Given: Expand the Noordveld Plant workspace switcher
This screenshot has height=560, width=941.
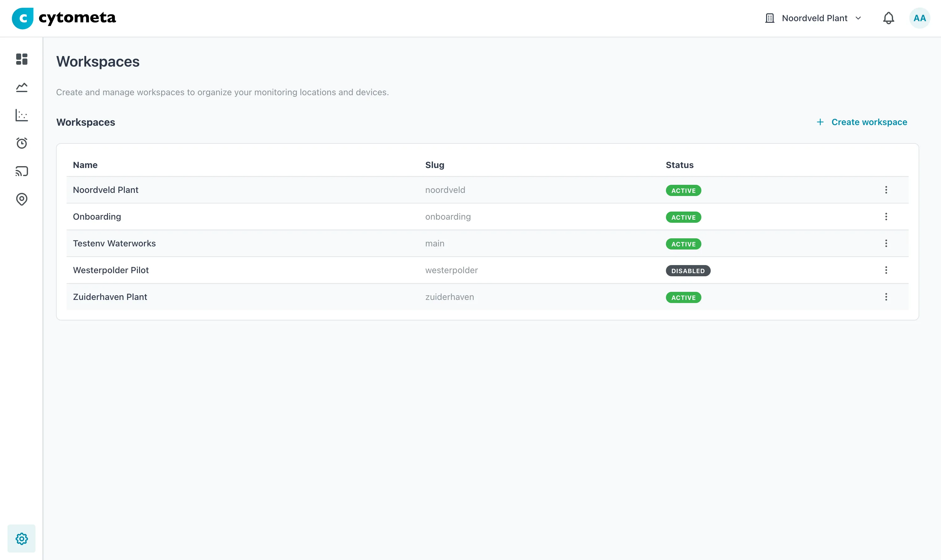Looking at the screenshot, I should pos(813,18).
